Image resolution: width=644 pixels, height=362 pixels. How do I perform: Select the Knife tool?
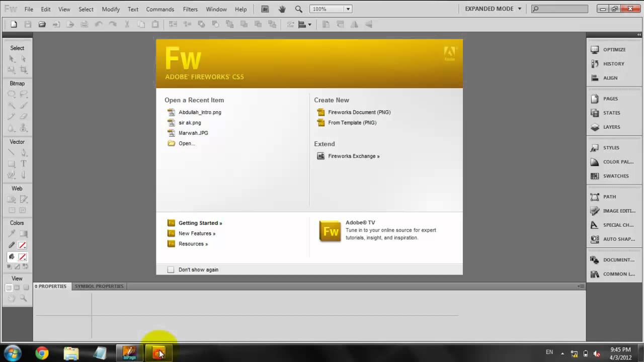coord(23,175)
